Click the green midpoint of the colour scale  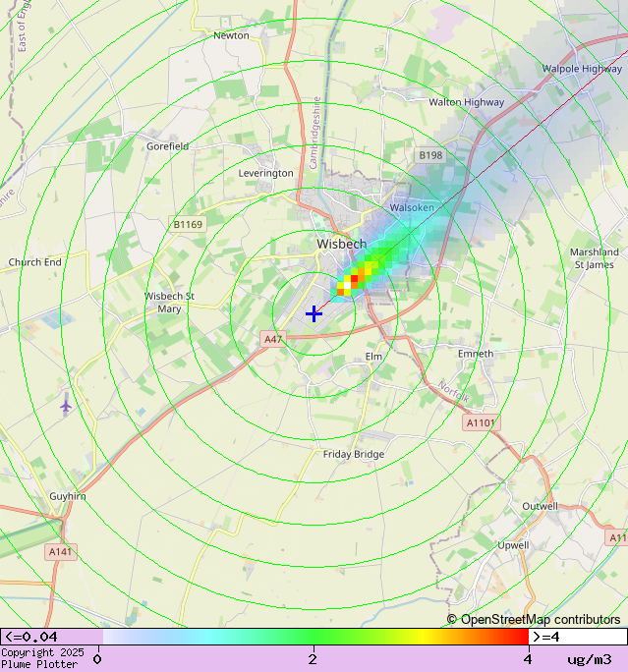pos(314,637)
